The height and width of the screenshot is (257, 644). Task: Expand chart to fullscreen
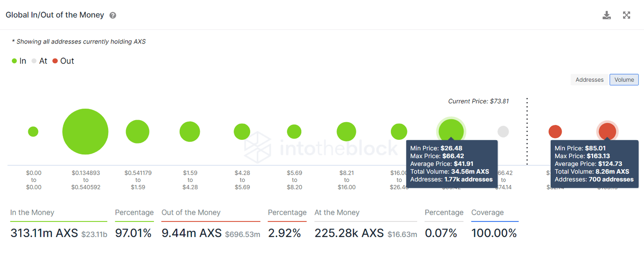[626, 15]
